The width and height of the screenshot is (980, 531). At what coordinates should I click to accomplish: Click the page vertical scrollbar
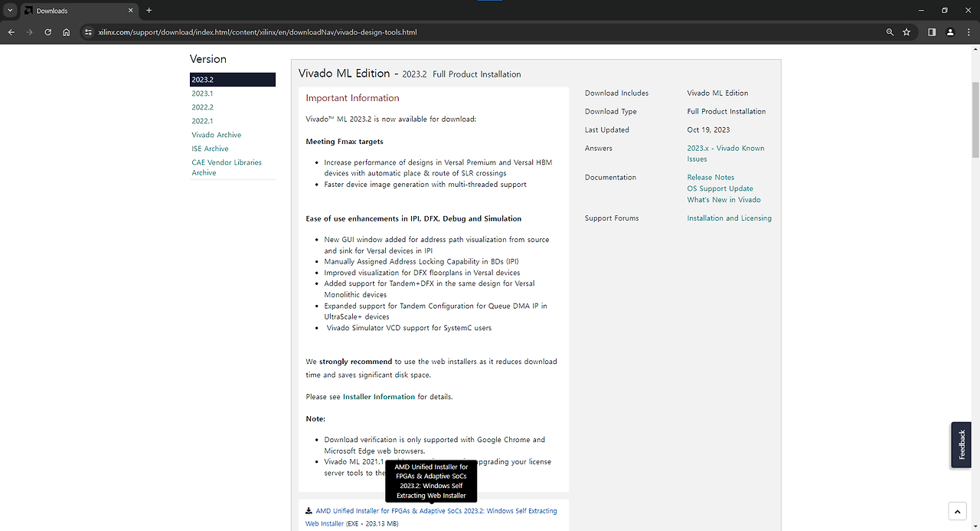(x=975, y=119)
